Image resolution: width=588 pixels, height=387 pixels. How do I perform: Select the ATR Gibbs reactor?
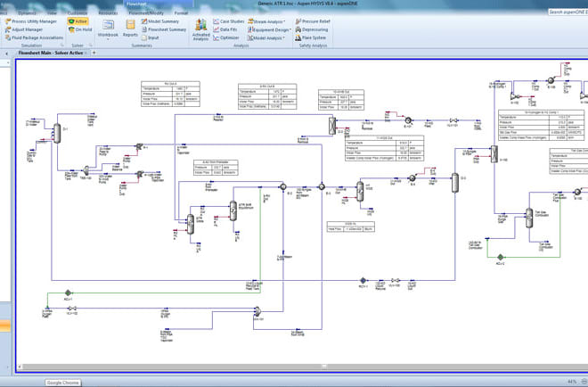[x=191, y=224]
